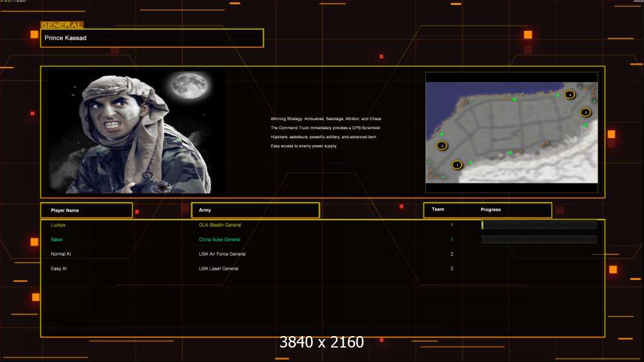The image size is (644, 362).
Task: Click the Player Name column header
Action: pos(86,211)
